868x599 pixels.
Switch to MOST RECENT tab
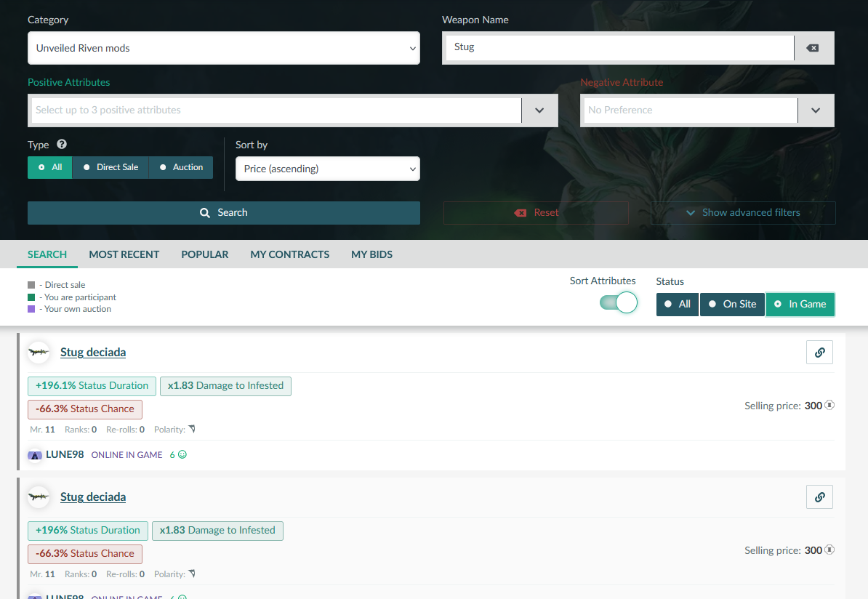click(x=124, y=254)
